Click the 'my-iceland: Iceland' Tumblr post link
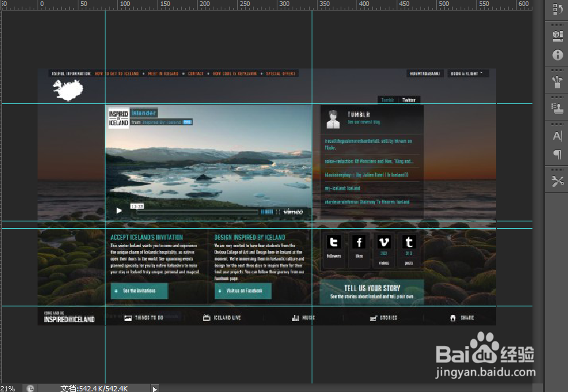 click(343, 188)
